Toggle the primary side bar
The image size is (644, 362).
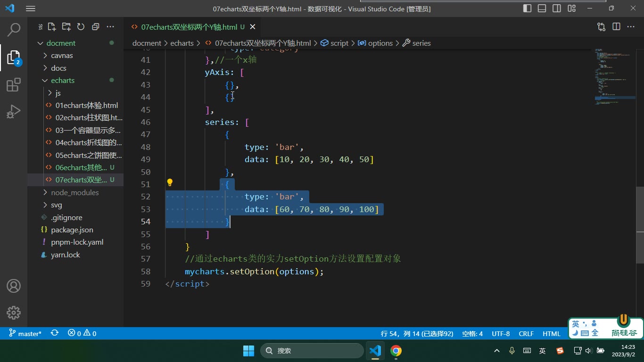click(x=528, y=8)
